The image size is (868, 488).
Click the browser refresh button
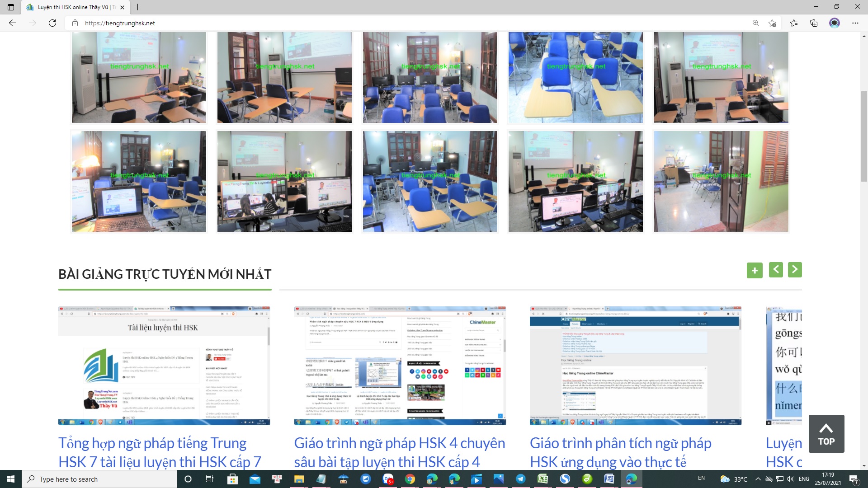point(52,23)
